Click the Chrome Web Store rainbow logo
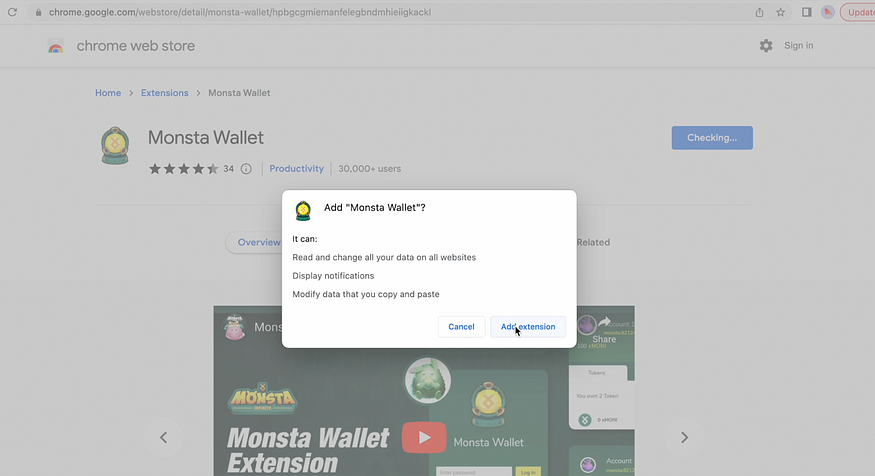This screenshot has width=875, height=476. (55, 46)
